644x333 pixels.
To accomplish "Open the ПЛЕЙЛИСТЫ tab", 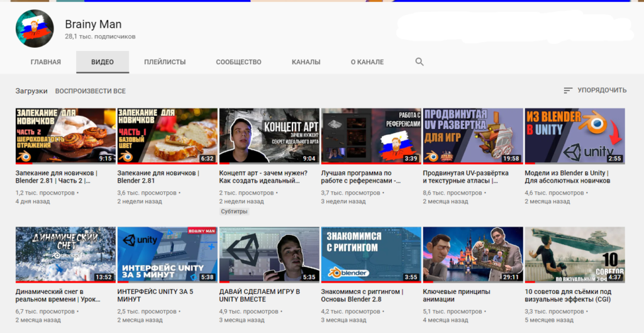I will pos(165,62).
